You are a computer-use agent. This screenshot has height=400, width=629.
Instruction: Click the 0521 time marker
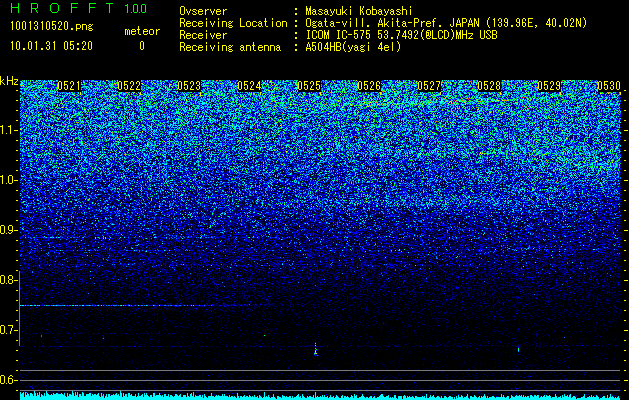click(69, 86)
